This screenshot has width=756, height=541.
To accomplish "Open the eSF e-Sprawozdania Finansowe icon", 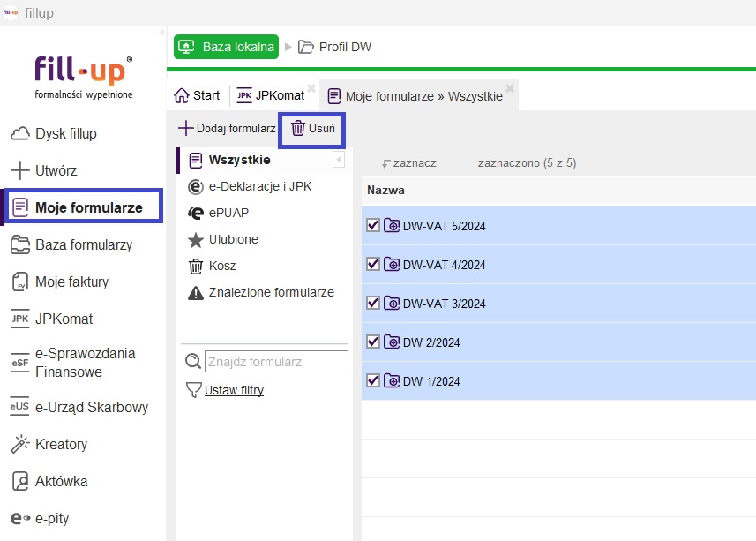I will (20, 363).
